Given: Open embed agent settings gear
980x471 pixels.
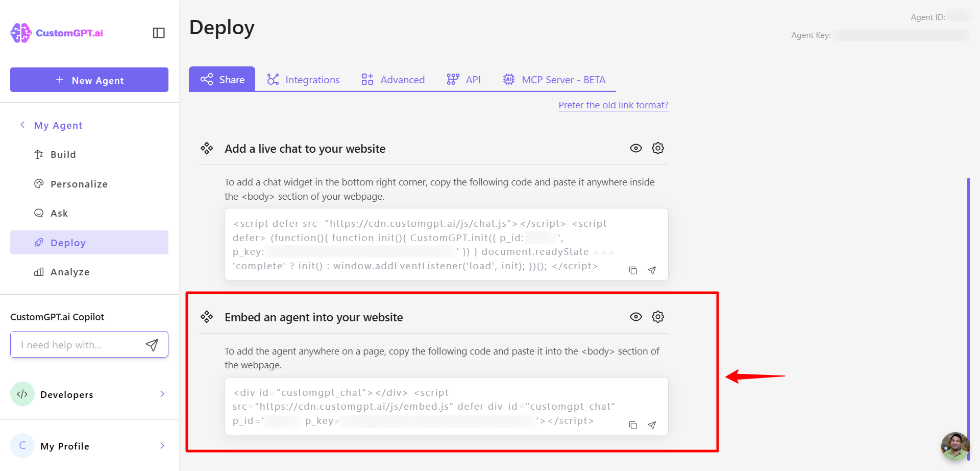Looking at the screenshot, I should (x=658, y=317).
